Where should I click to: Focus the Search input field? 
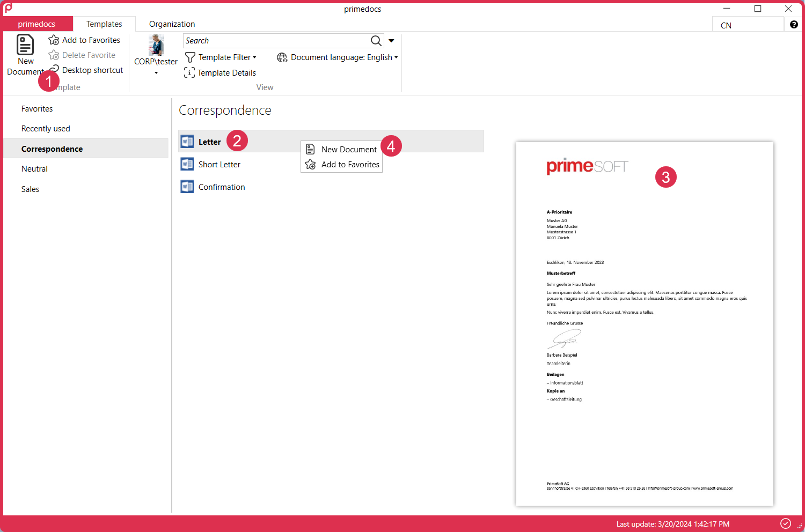point(276,41)
